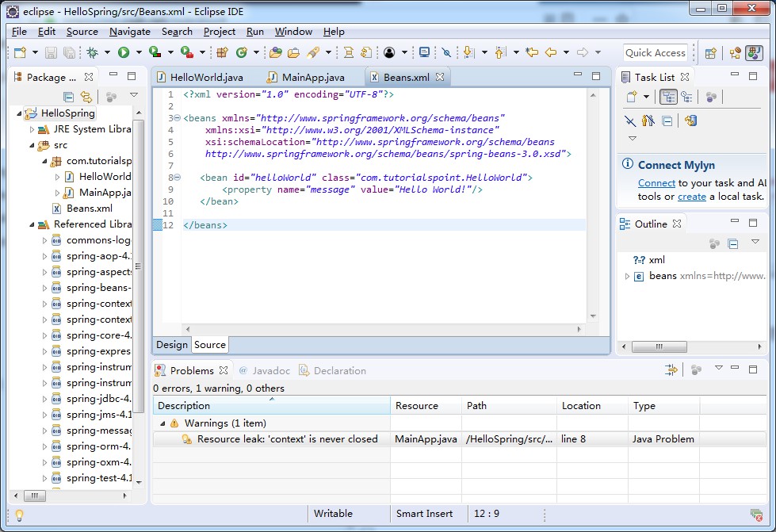The height and width of the screenshot is (532, 776).
Task: Click Collapse All icon in the Task List
Action: pyautogui.click(x=667, y=121)
